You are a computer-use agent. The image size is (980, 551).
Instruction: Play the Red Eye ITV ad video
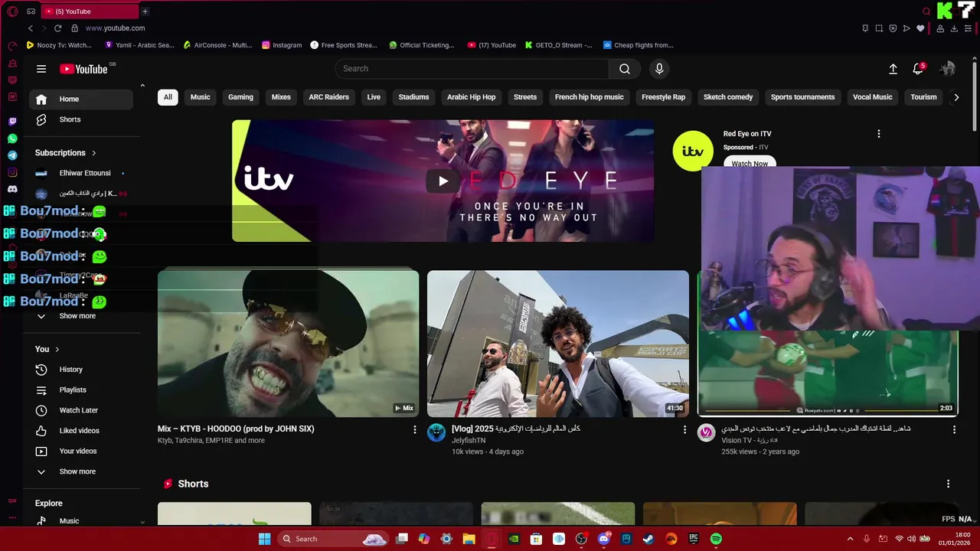pyautogui.click(x=443, y=181)
